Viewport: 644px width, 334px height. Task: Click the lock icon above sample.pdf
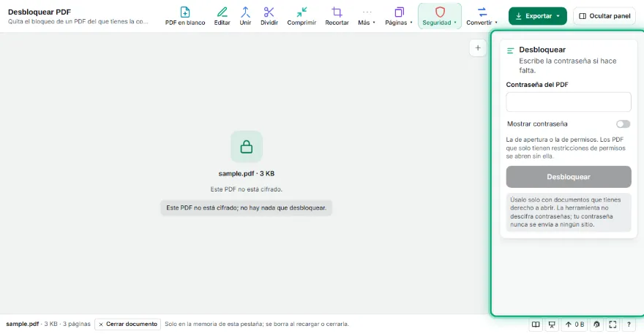coord(247,146)
